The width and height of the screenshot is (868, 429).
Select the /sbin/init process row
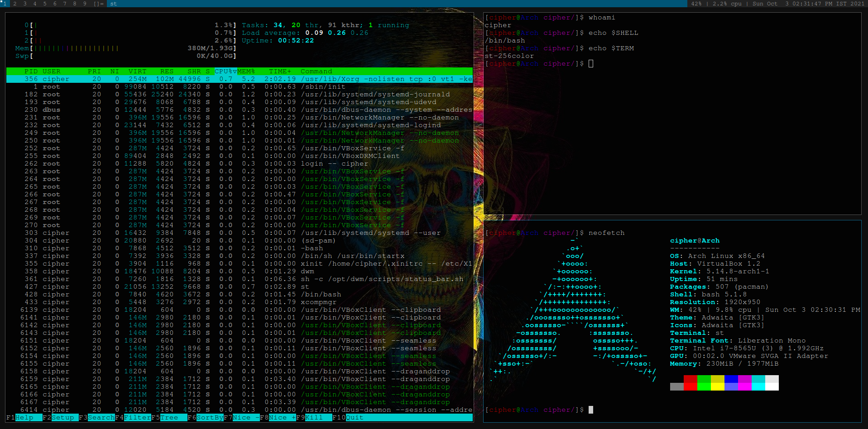click(x=240, y=87)
